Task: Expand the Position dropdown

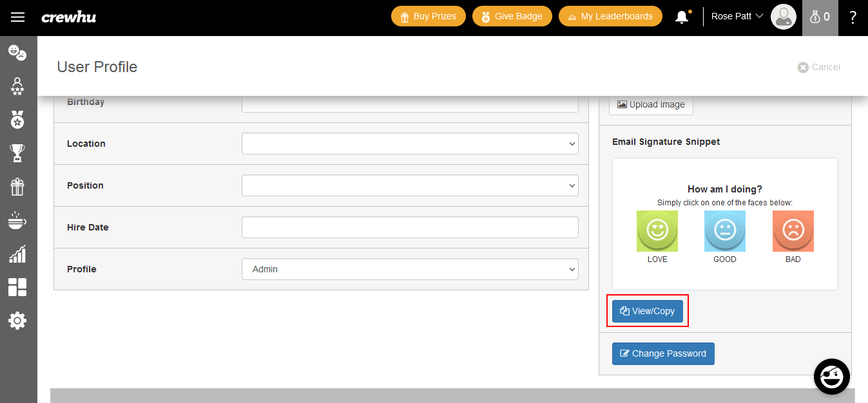Action: pyautogui.click(x=410, y=185)
